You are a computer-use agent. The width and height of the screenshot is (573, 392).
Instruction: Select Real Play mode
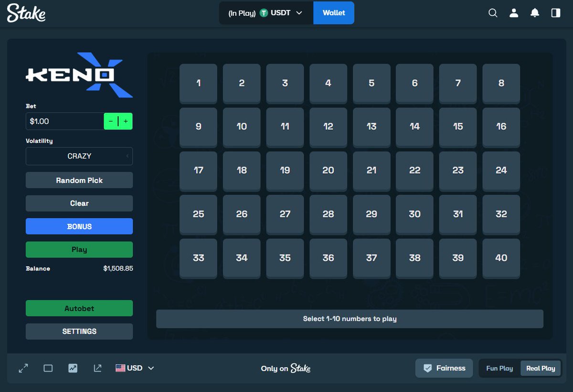tap(541, 368)
